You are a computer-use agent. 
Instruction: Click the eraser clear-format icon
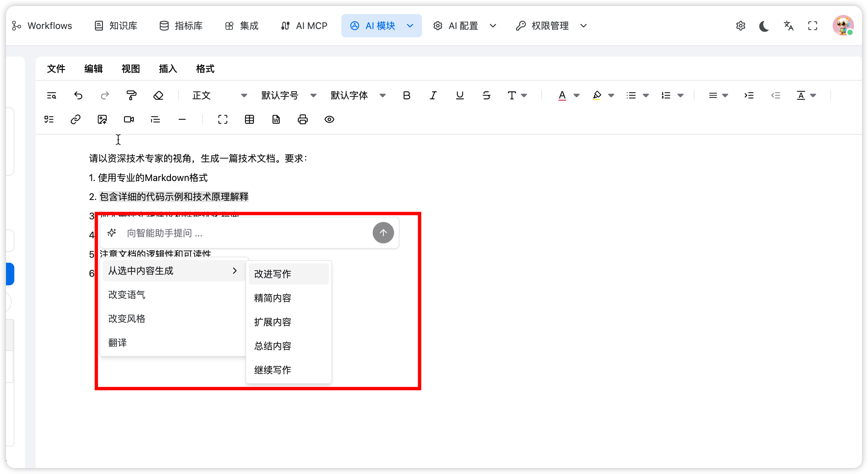click(158, 95)
